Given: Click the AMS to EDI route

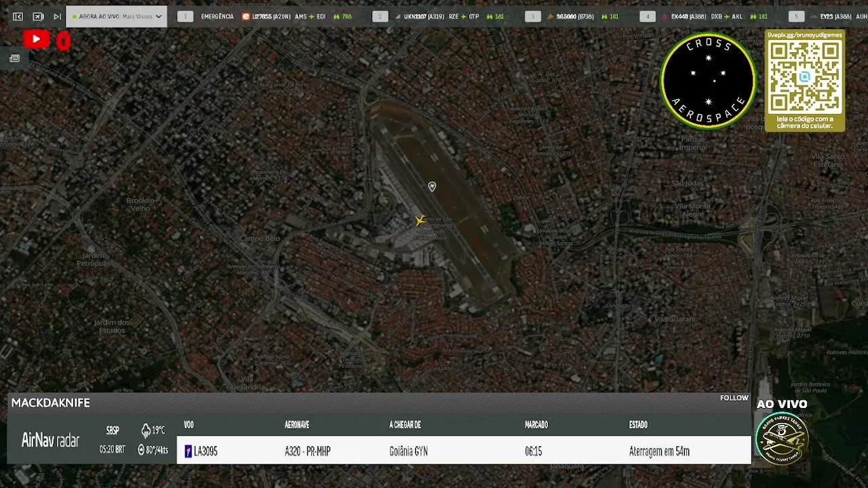Looking at the screenshot, I should click(310, 16).
